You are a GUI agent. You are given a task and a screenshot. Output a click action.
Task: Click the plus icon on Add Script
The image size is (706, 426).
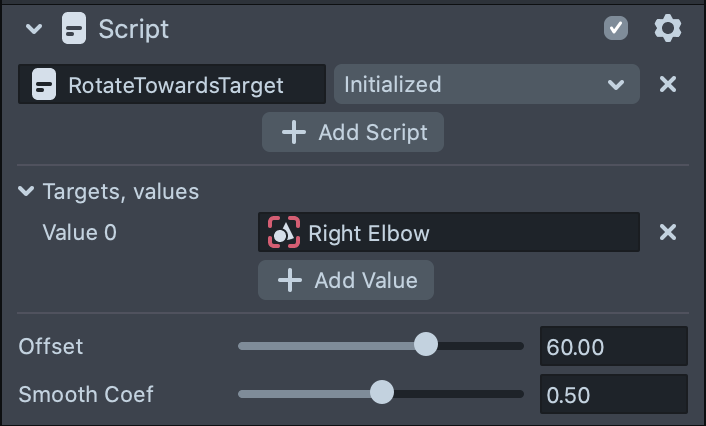294,132
